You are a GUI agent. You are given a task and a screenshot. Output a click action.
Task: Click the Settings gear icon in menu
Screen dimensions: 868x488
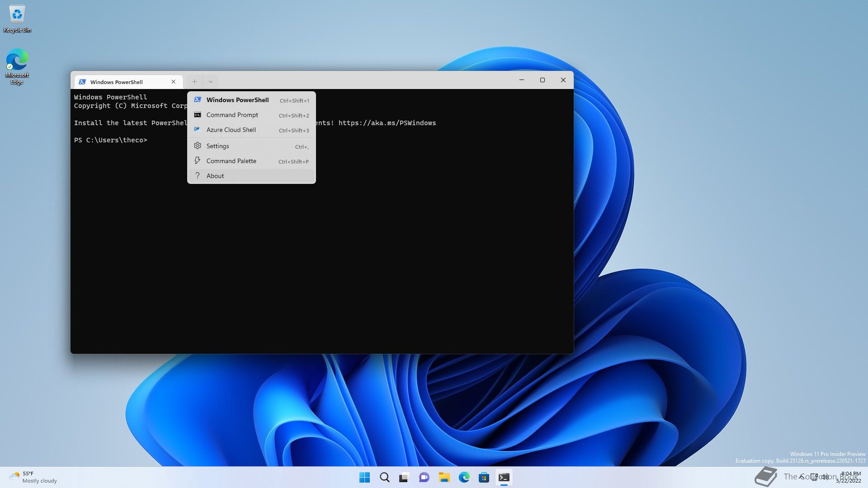tap(197, 146)
